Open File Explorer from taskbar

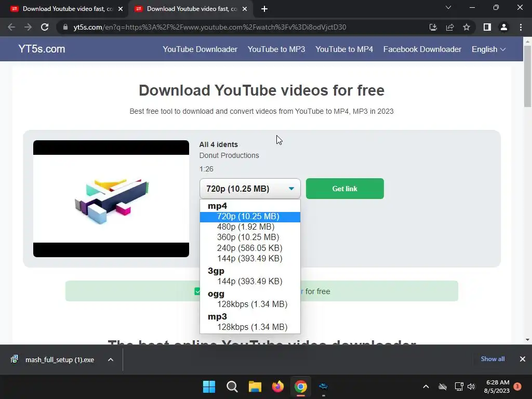255,387
